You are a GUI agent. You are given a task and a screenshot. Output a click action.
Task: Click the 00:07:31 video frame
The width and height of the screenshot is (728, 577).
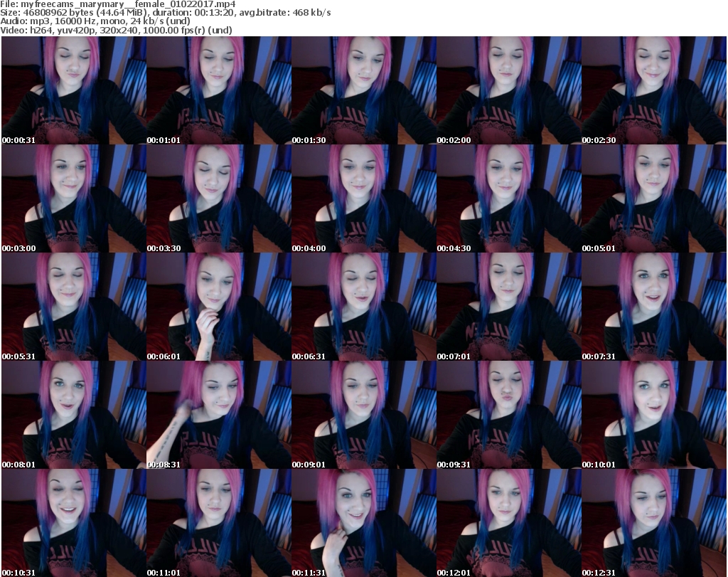tap(654, 307)
